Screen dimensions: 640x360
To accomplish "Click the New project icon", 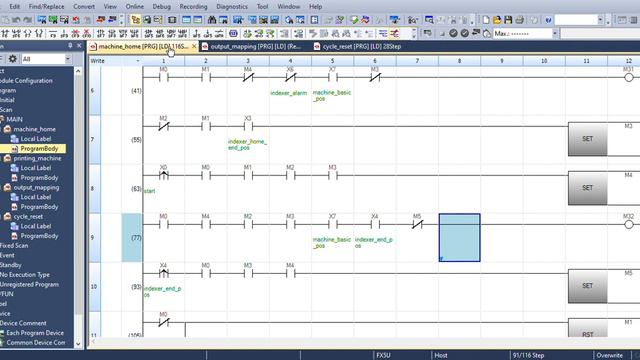I will coord(486,20).
